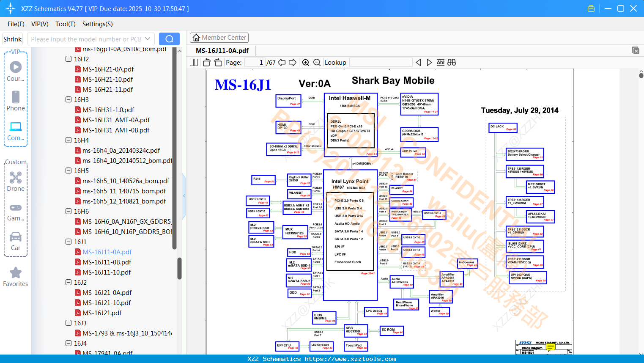Screen dimensions: 644x363
Task: Zoom out of the schematic
Action: click(317, 63)
